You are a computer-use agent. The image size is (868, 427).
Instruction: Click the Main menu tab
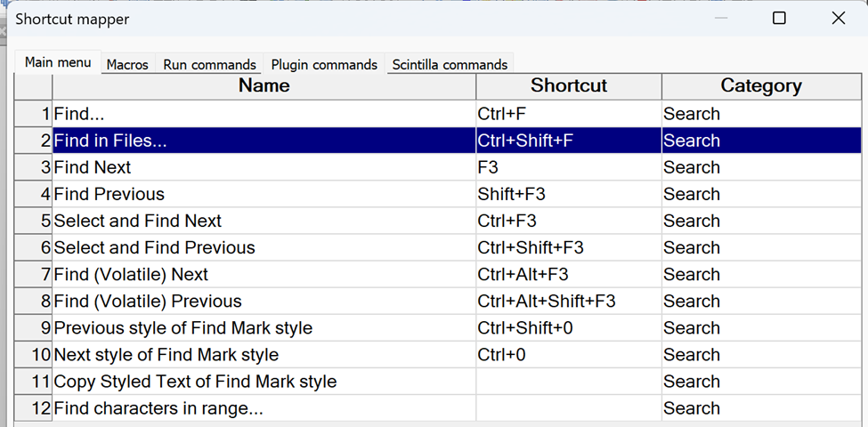(57, 62)
